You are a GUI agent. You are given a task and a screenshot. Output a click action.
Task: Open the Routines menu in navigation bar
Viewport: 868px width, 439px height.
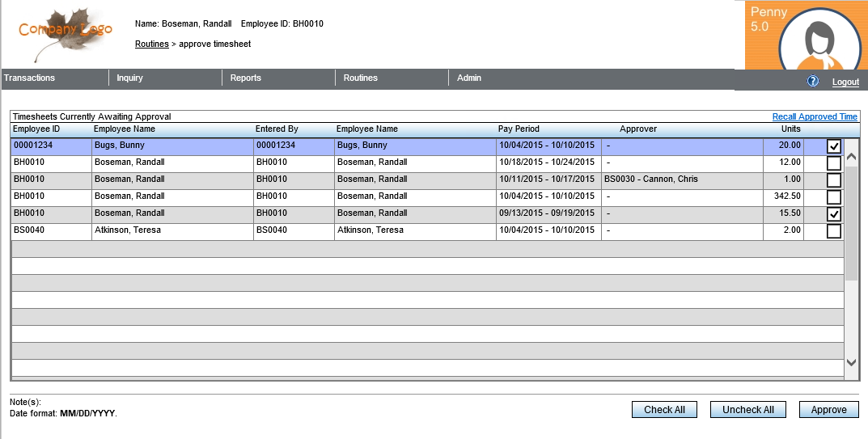click(361, 78)
